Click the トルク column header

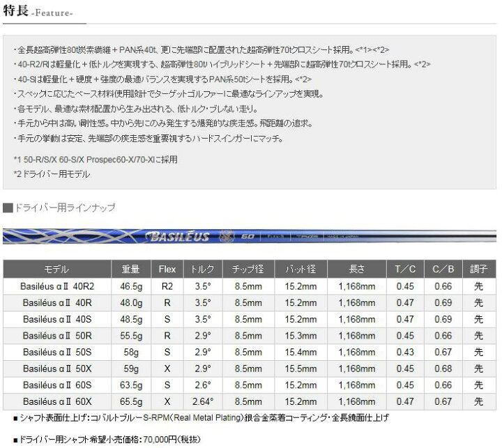pyautogui.click(x=203, y=269)
